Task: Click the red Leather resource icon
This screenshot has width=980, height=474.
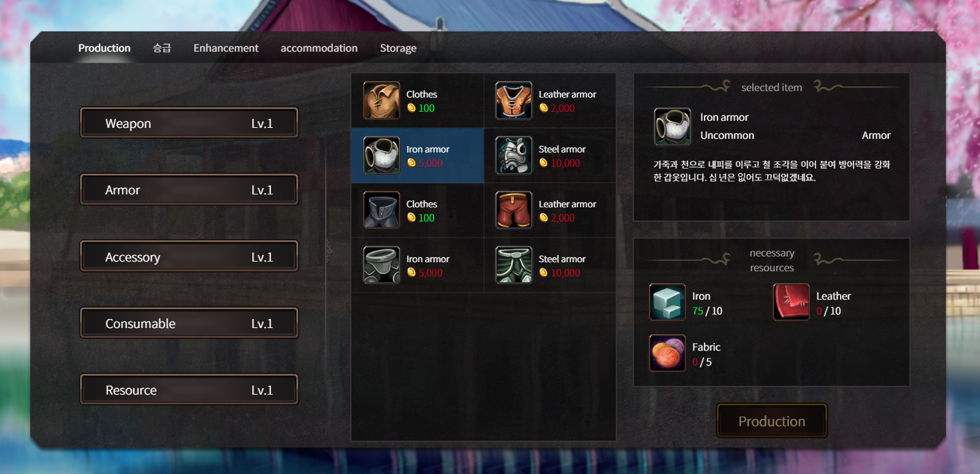Action: pos(791,302)
